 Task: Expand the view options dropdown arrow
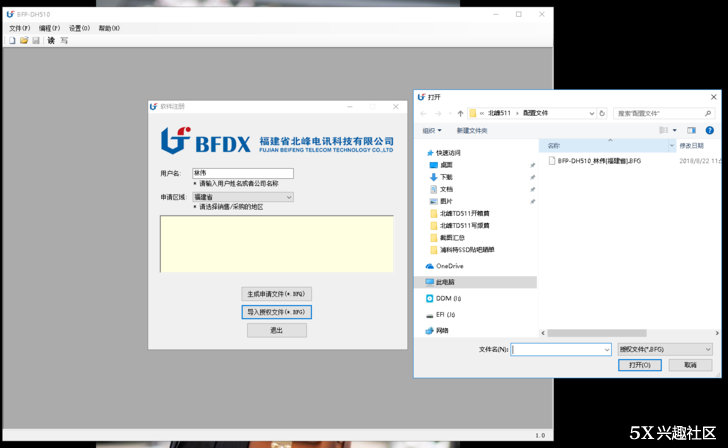click(675, 130)
